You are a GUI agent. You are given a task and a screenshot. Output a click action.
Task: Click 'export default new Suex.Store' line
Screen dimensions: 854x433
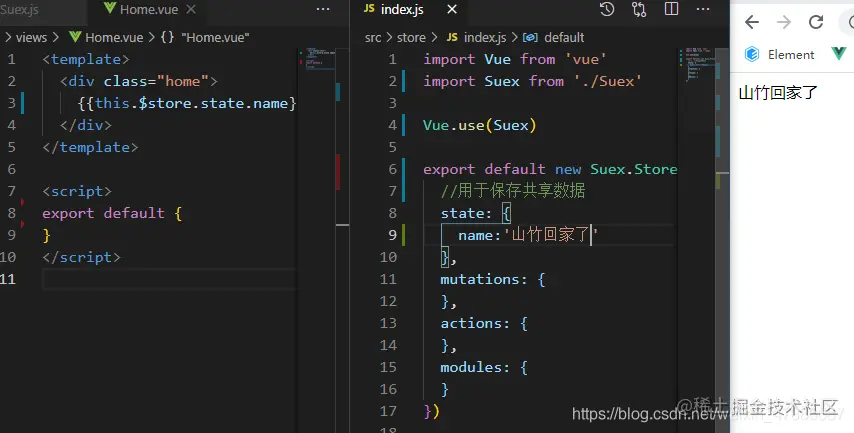(550, 169)
